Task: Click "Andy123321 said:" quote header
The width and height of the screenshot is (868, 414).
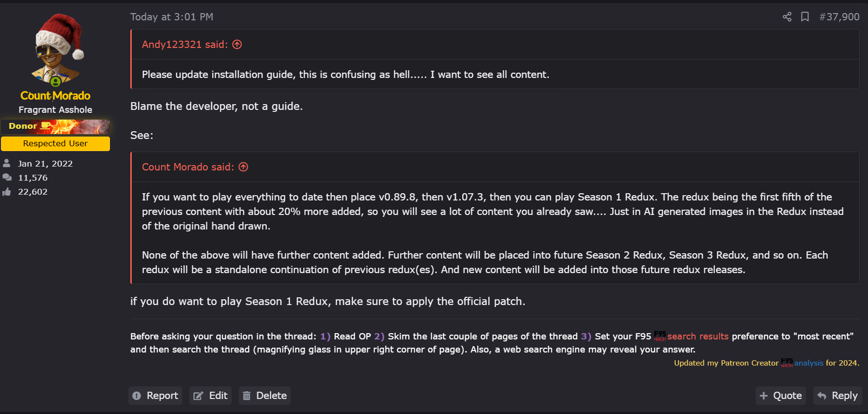Action: [185, 45]
